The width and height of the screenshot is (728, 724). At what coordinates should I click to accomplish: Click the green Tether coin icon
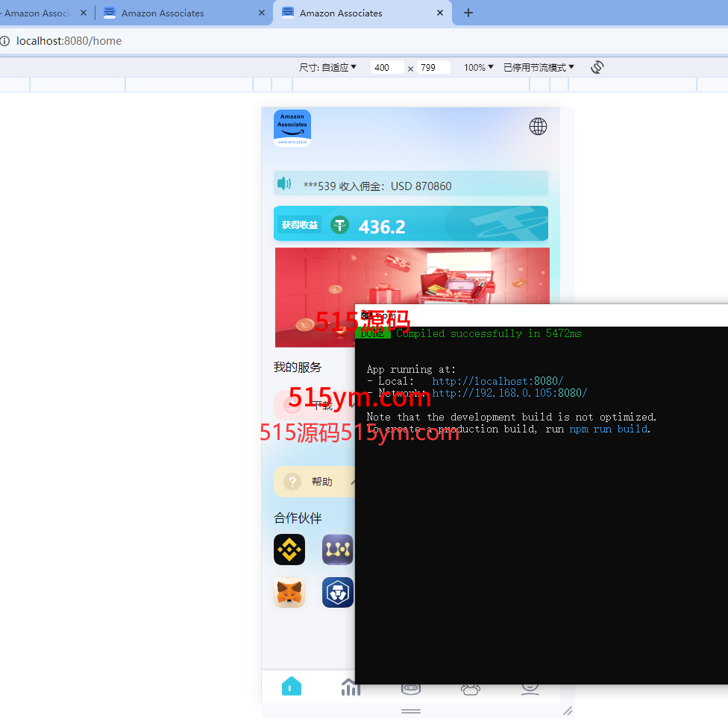pyautogui.click(x=340, y=224)
